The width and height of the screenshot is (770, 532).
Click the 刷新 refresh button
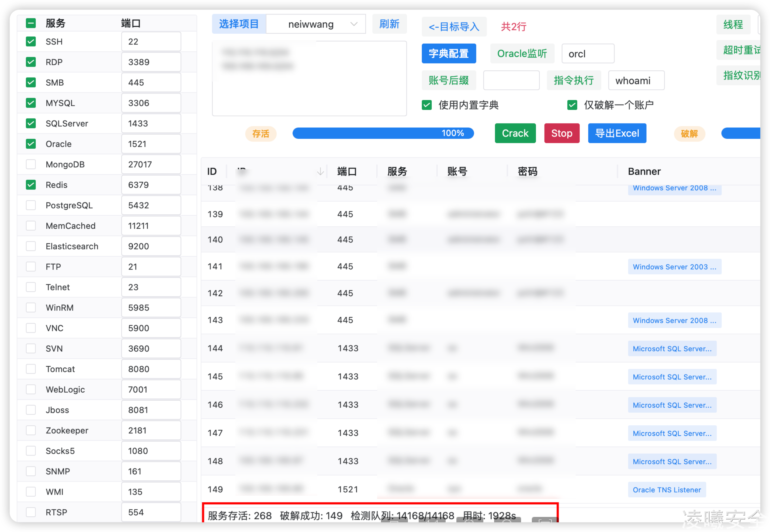click(x=389, y=24)
